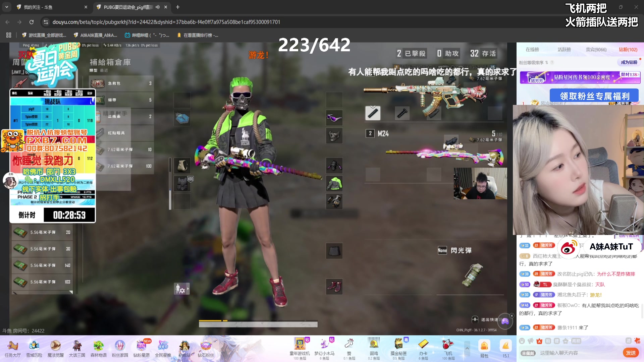Screen dimensions: 644x362
Task: Send the 弱鸡 gift
Action: point(374,348)
